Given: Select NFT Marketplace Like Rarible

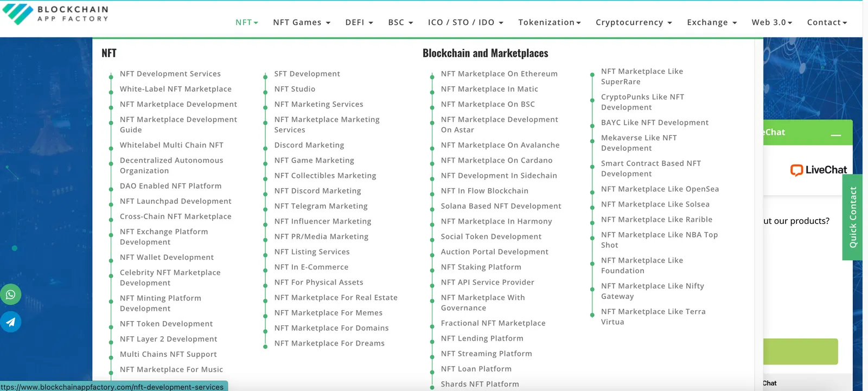Looking at the screenshot, I should tap(656, 220).
